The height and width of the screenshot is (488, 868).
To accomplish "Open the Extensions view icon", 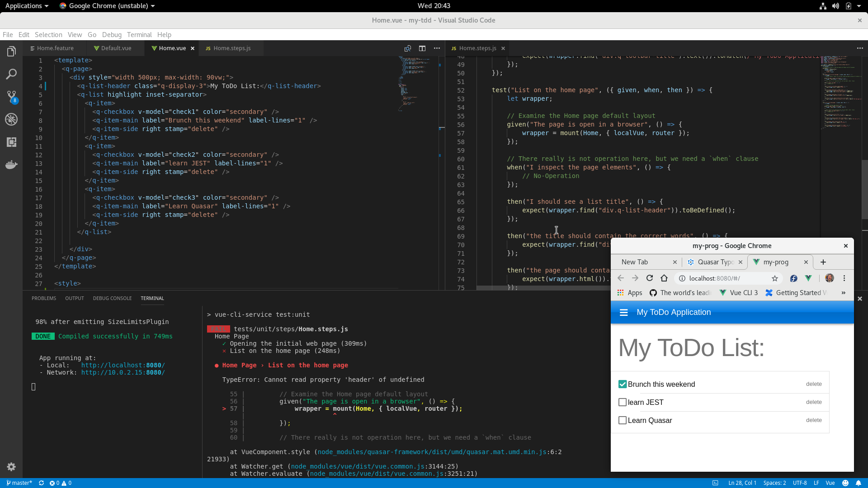I will 11,142.
